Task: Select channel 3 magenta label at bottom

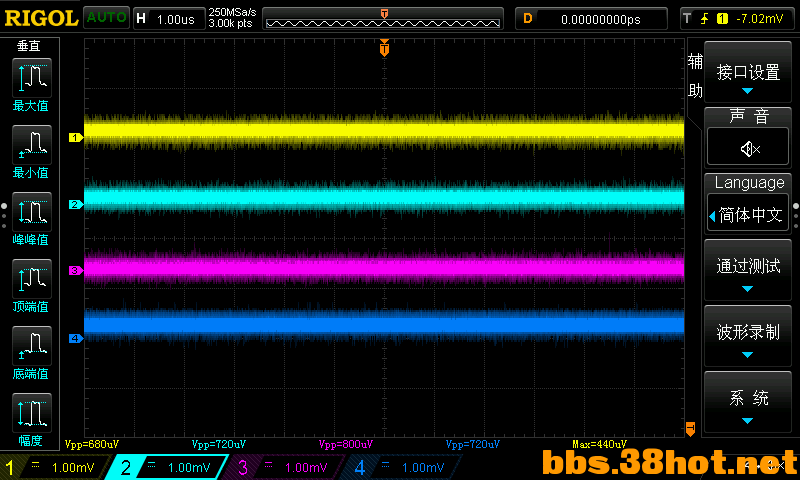Action: pos(283,467)
